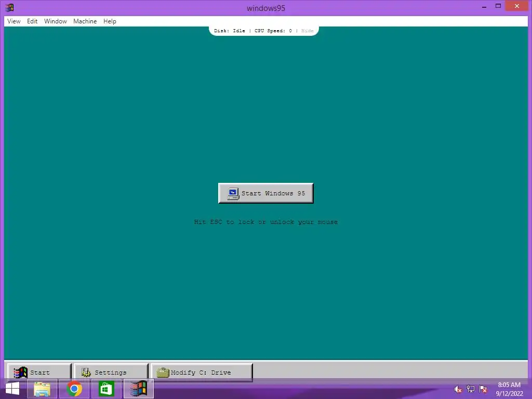Open the Edit menu
The width and height of the screenshot is (532, 399).
[x=32, y=21]
